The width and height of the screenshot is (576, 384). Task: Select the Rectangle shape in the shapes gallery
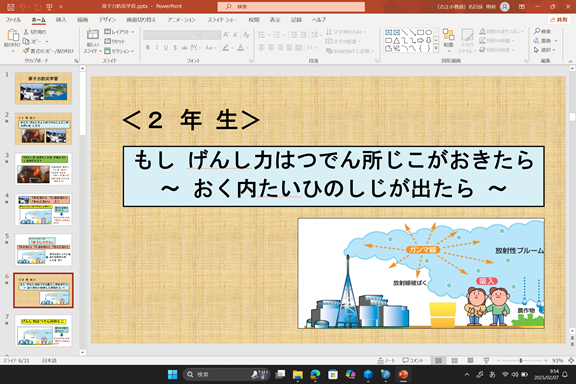coord(421,32)
